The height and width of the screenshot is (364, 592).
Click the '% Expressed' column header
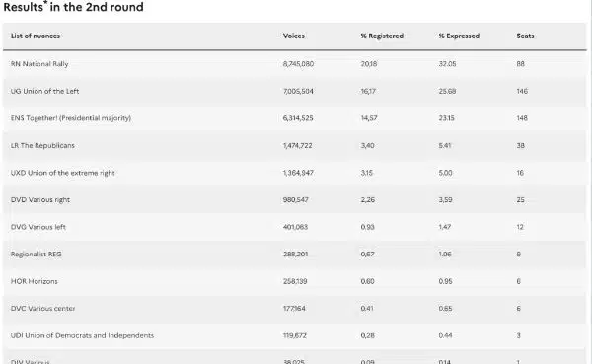click(x=459, y=36)
